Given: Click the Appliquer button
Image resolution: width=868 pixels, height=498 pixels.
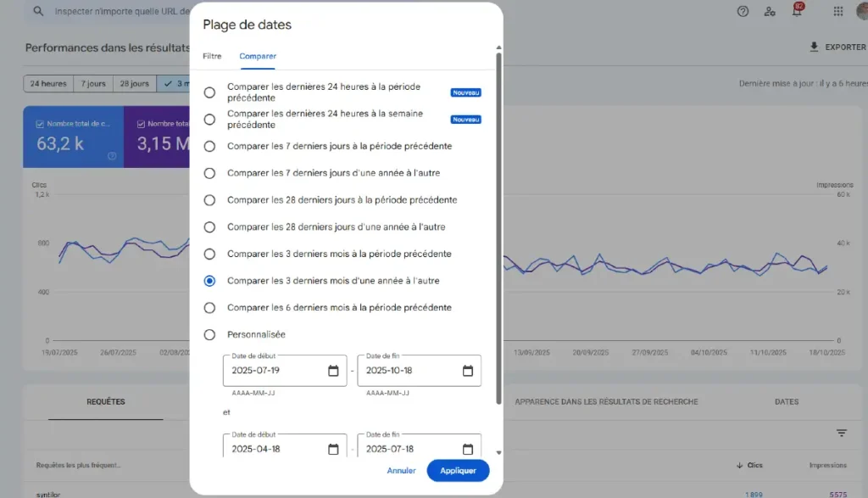Looking at the screenshot, I should tap(458, 471).
